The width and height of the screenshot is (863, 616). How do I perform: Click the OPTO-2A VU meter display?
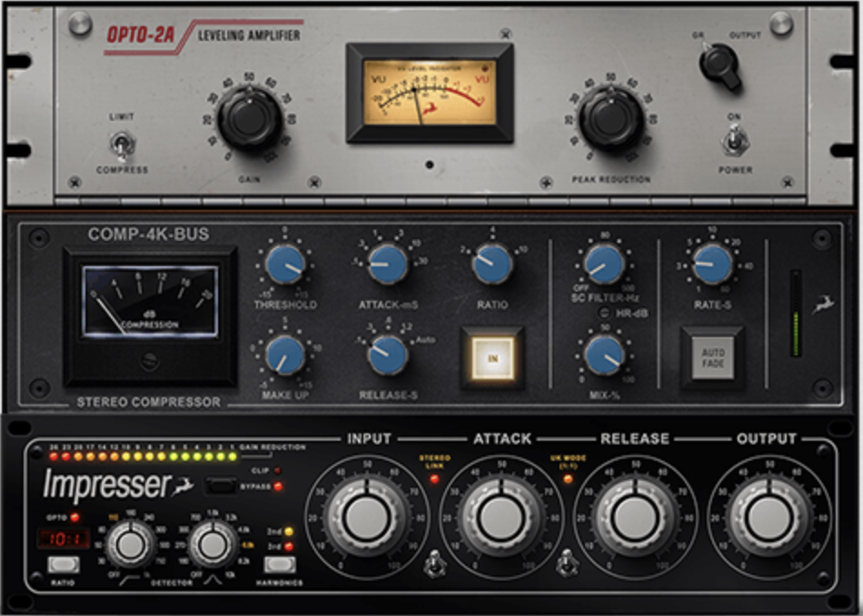[x=430, y=93]
